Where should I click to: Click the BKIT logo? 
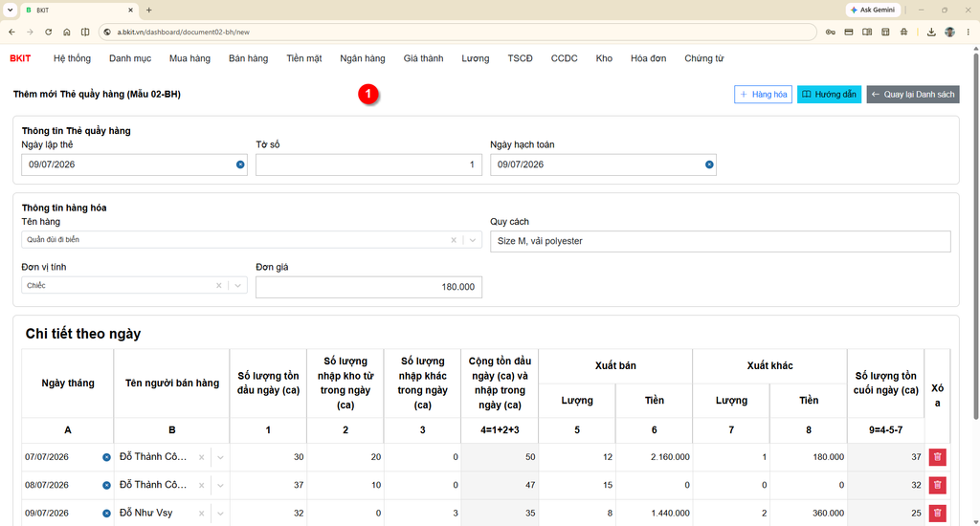coord(20,58)
